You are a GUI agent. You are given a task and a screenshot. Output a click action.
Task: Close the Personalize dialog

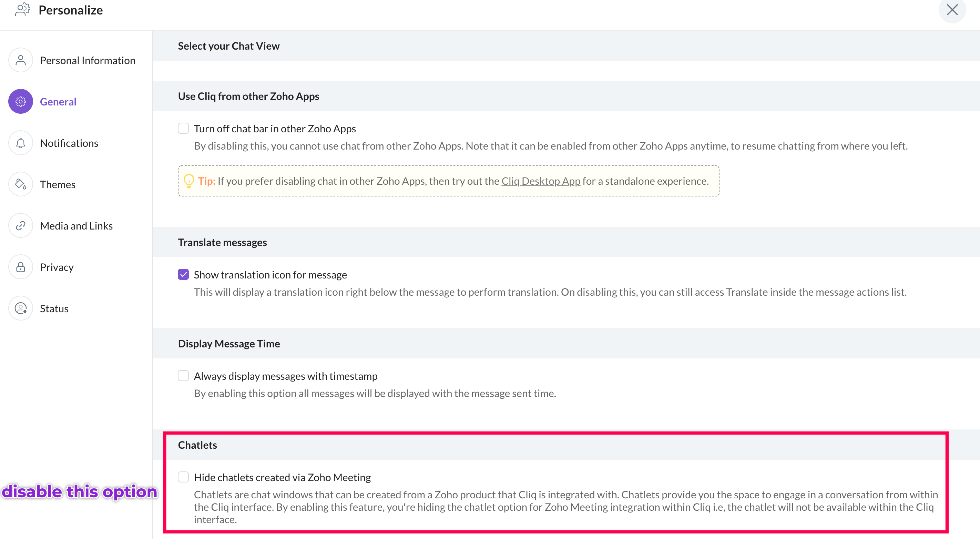[952, 10]
